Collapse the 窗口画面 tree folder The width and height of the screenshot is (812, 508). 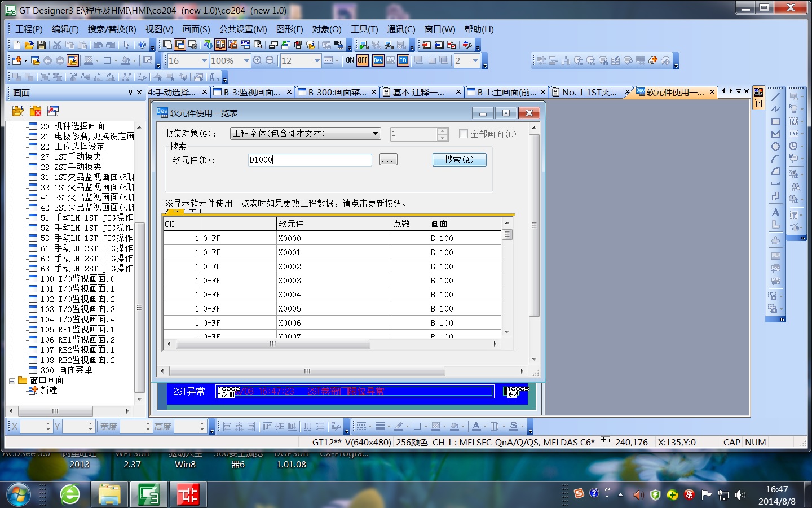(x=12, y=380)
